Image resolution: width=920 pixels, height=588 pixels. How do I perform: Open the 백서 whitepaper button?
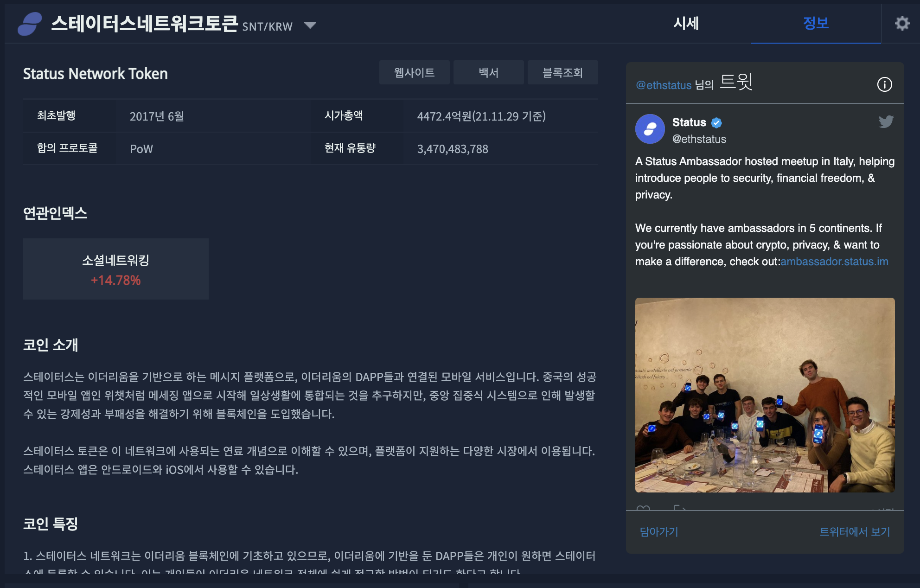coord(488,72)
